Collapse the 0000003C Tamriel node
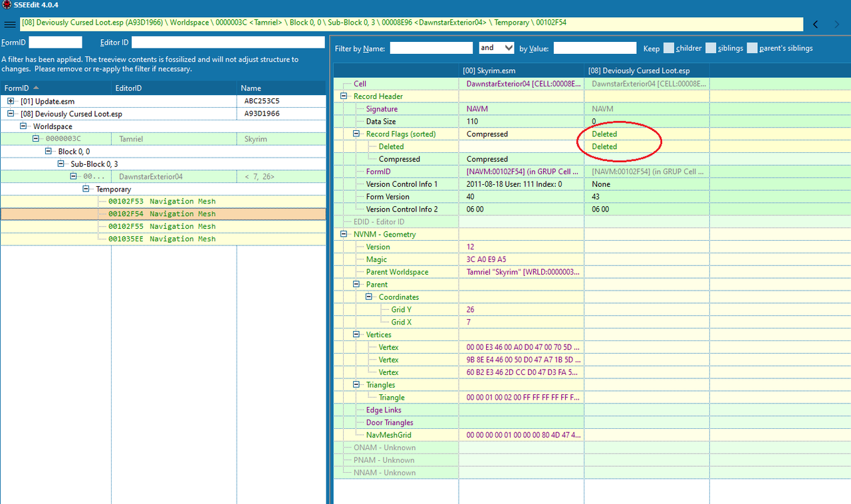The height and width of the screenshot is (504, 851). (36, 139)
